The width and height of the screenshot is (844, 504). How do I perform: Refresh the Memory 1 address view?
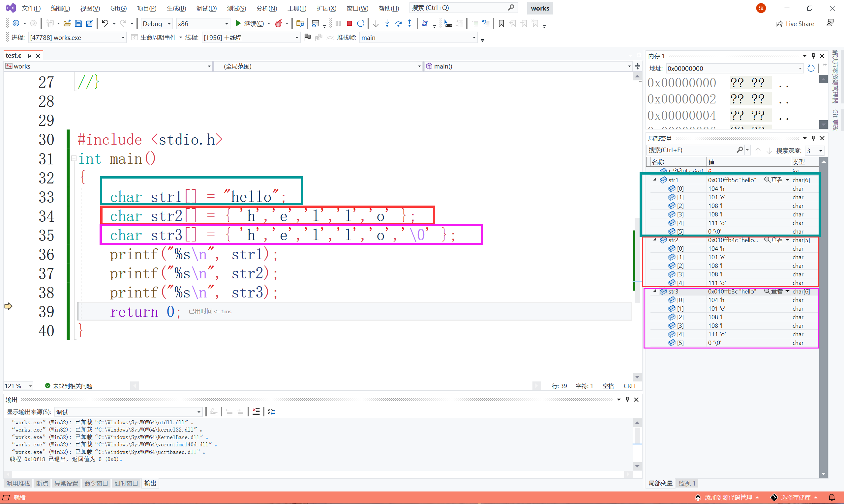[811, 68]
